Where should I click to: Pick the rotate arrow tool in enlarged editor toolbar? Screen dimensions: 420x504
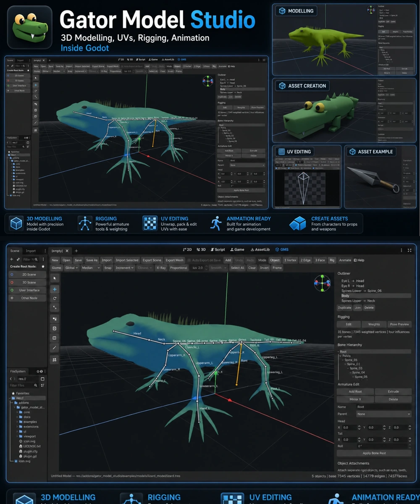[x=55, y=299]
